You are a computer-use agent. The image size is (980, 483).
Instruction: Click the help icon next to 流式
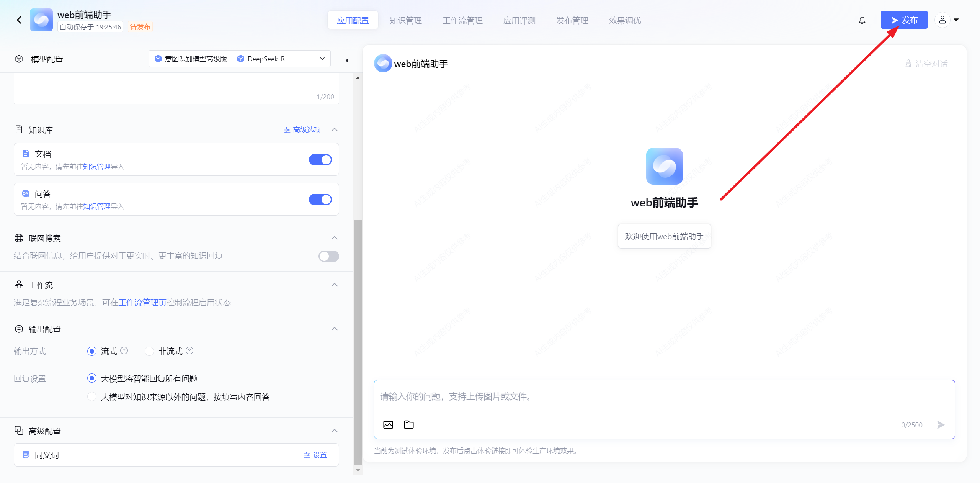click(124, 350)
